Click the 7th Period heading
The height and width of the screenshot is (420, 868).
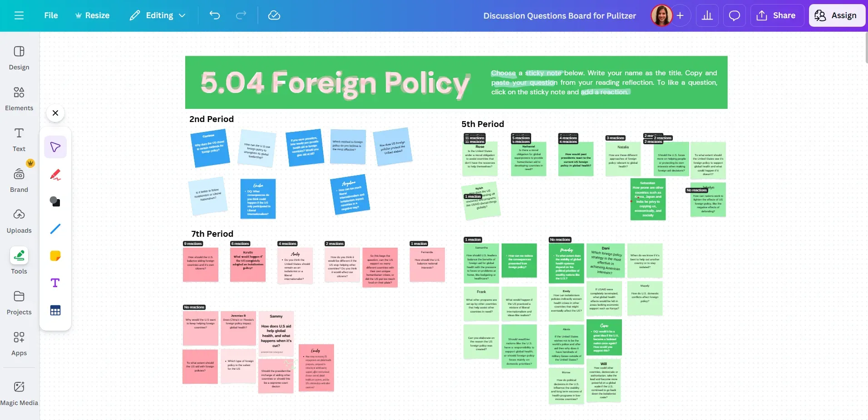pos(212,234)
